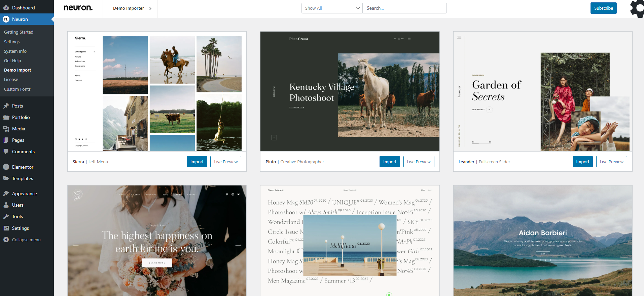
Task: Click the neuron. brand logo in header
Action: (x=78, y=8)
